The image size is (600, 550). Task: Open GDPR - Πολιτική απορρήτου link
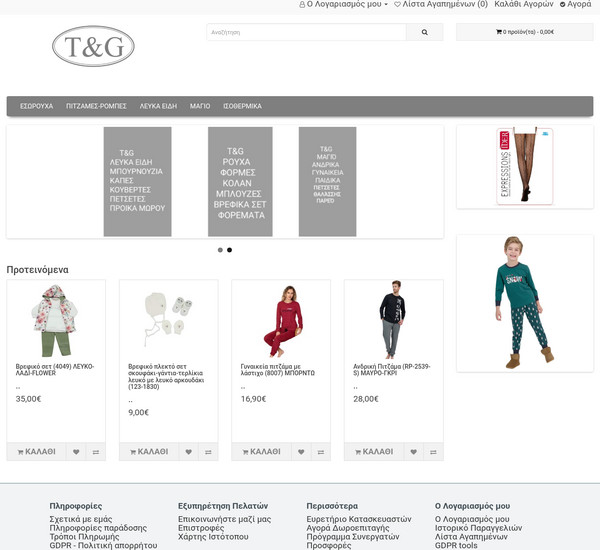(x=103, y=545)
